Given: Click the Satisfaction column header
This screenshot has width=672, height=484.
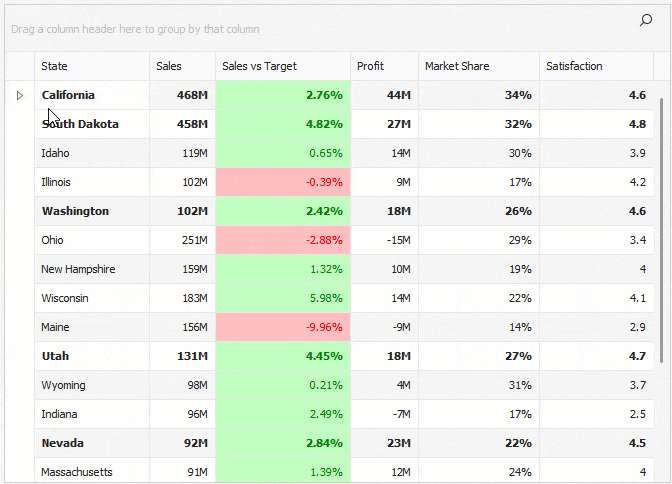Looking at the screenshot, I should point(596,66).
